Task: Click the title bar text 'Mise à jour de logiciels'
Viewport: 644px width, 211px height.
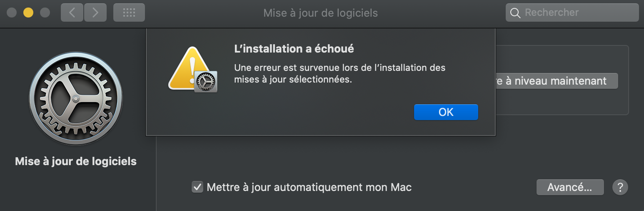Action: coord(320,13)
